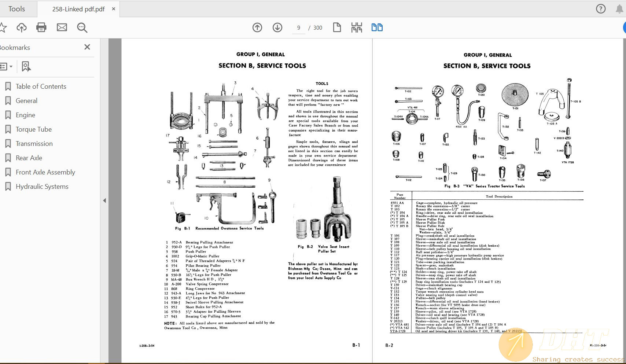Click the '4501 AA Gage—complete, hydraulic oil pressure' row
The image size is (626, 364).
434,203
